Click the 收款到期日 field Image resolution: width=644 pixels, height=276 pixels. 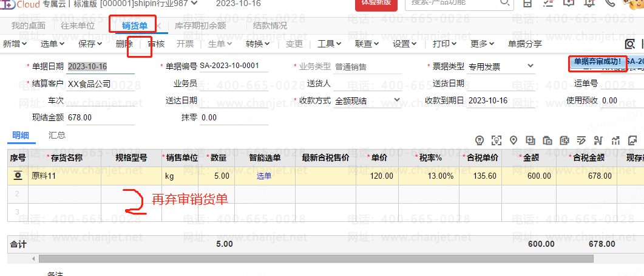[x=501, y=100]
